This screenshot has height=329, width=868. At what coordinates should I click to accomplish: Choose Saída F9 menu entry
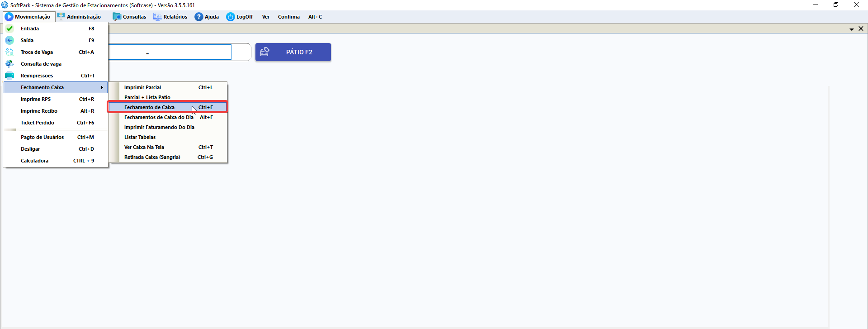pyautogui.click(x=56, y=40)
